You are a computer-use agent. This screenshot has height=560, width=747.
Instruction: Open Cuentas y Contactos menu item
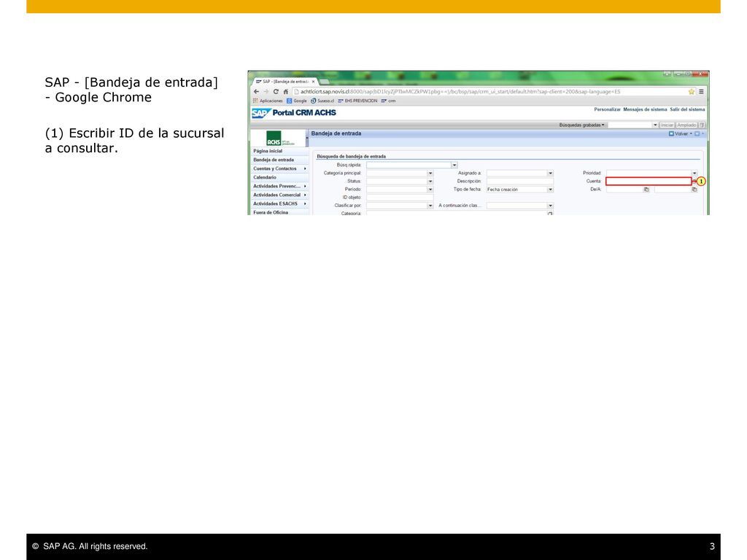(275, 168)
